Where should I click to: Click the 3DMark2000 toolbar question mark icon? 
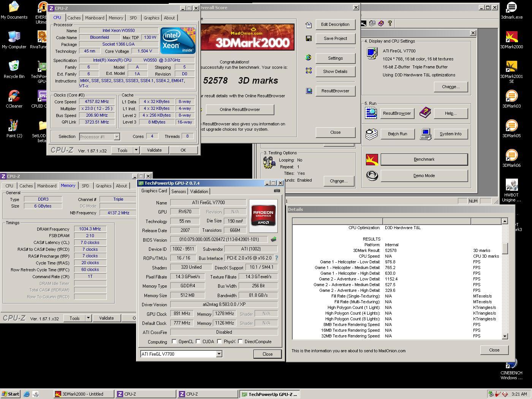389,24
